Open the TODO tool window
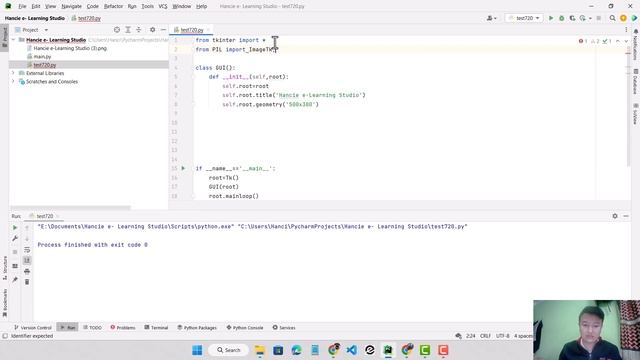This screenshot has width=640, height=360. point(92,327)
